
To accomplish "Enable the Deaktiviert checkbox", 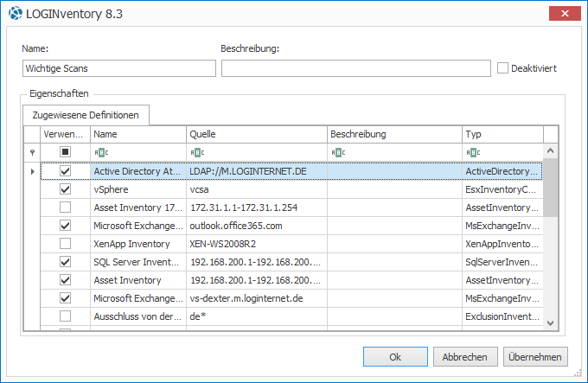I will tap(502, 68).
